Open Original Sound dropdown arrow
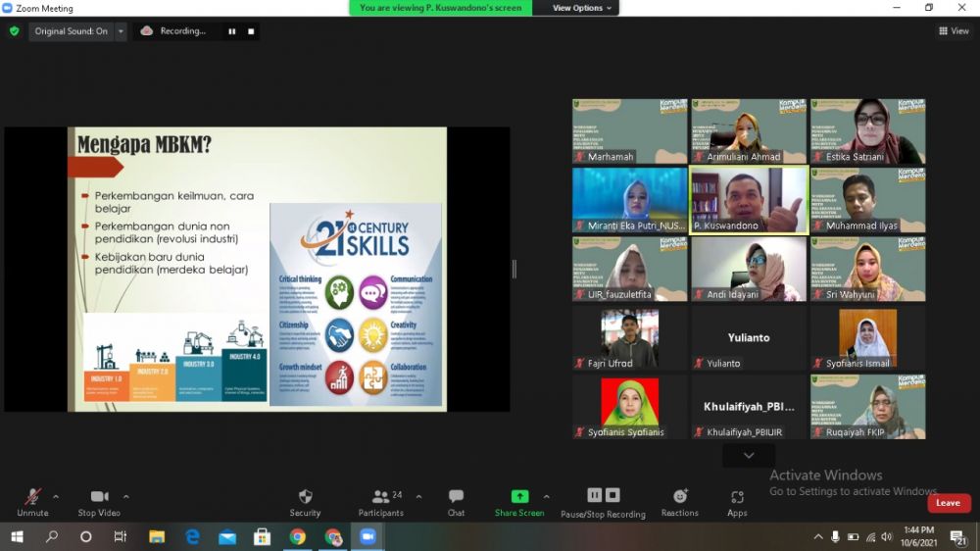The height and width of the screenshot is (551, 980). (122, 31)
